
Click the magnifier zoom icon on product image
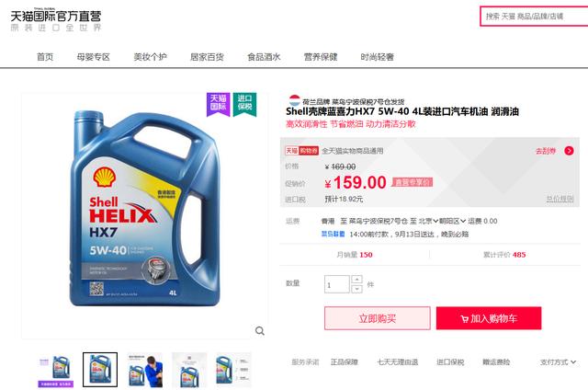tap(259, 331)
